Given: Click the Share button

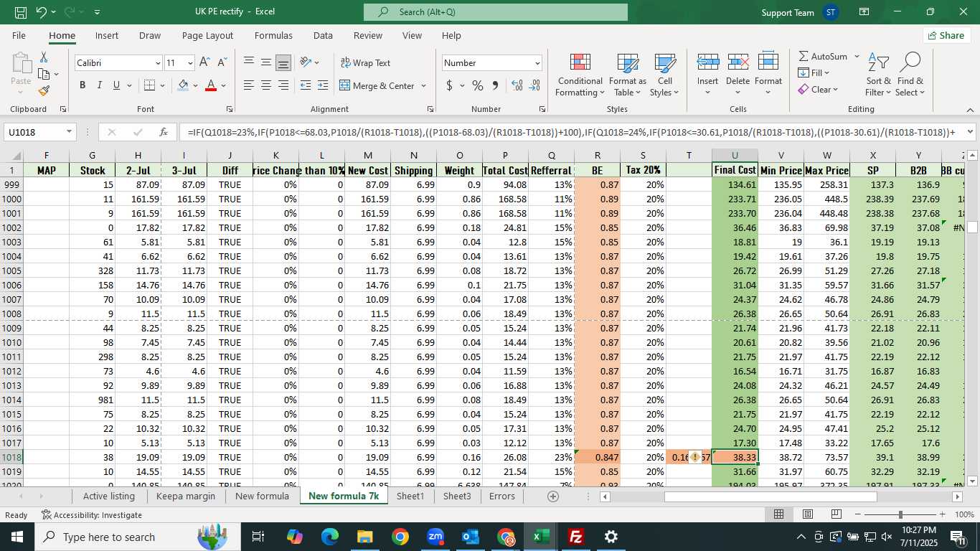Looking at the screenshot, I should pos(946,35).
